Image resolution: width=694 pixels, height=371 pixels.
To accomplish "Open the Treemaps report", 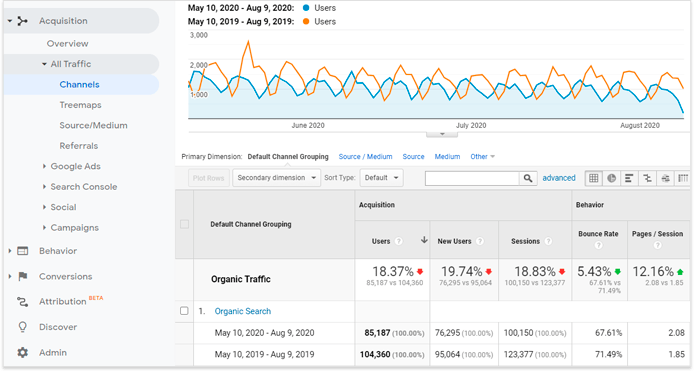I will click(81, 105).
